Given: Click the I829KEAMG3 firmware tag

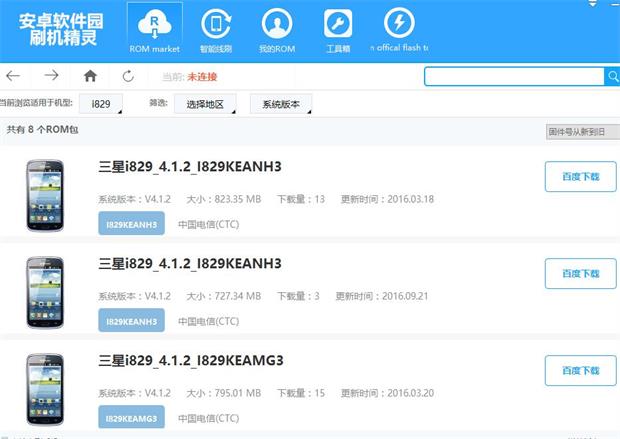Looking at the screenshot, I should 132,418.
